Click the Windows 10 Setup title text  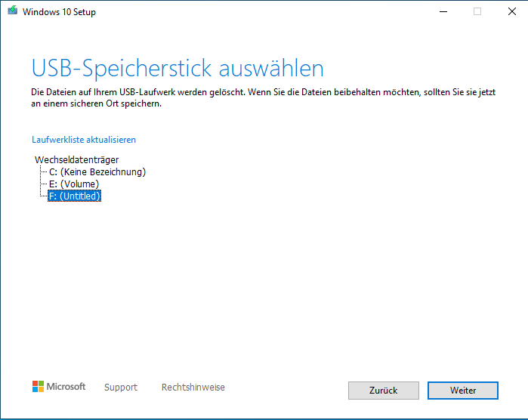(60, 12)
